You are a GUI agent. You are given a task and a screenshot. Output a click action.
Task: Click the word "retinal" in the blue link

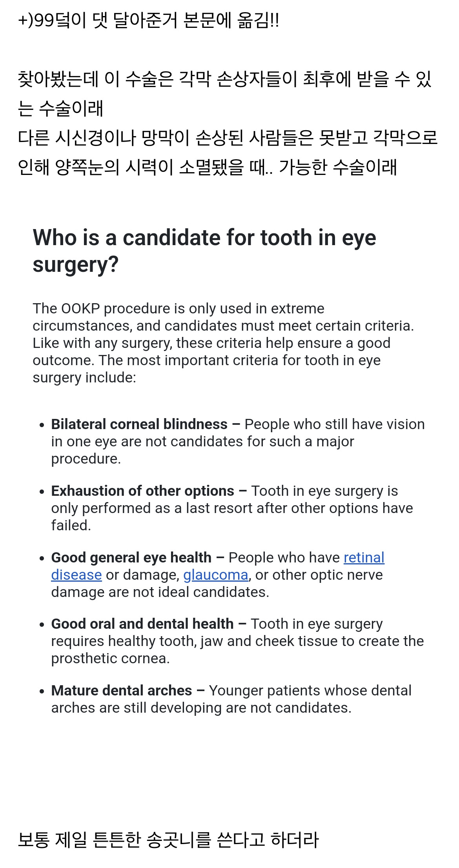[364, 558]
